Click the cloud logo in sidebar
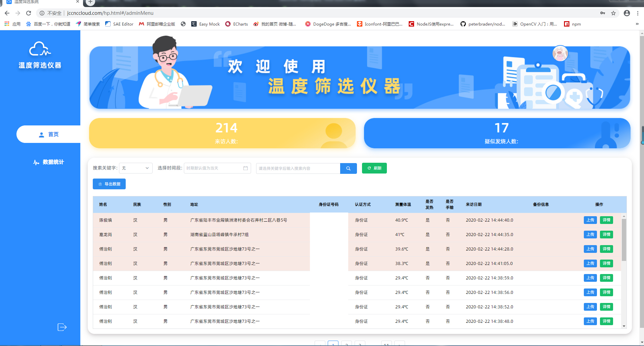Image resolution: width=644 pixels, height=346 pixels. coord(40,49)
